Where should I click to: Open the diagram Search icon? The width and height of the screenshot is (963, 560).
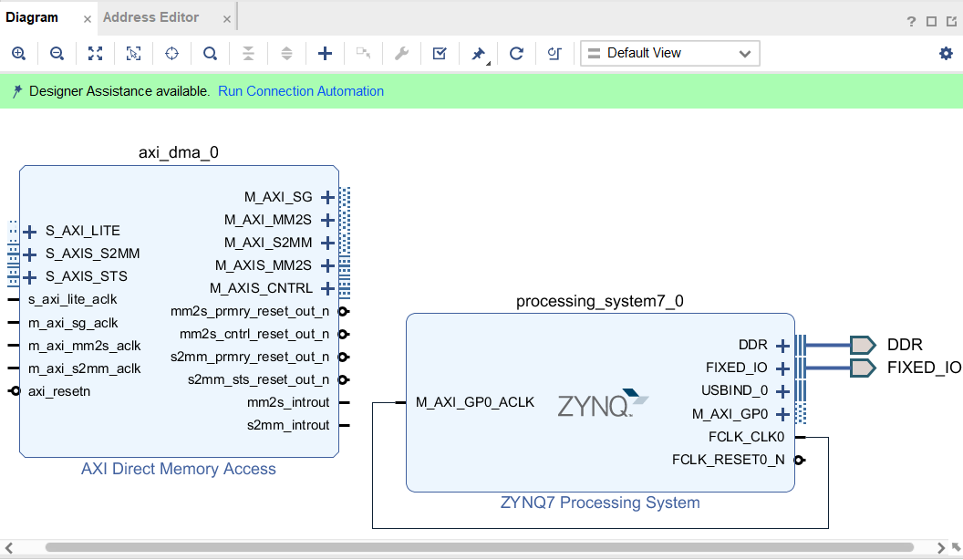pyautogui.click(x=210, y=53)
